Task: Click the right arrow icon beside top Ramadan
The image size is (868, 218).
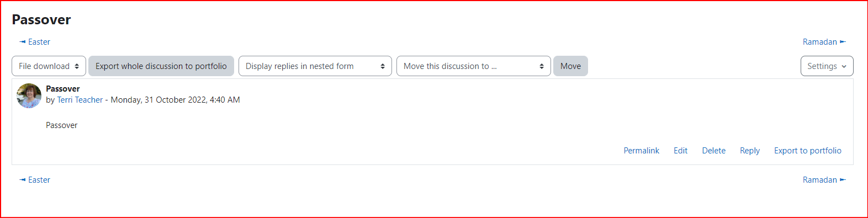Action: [x=843, y=42]
